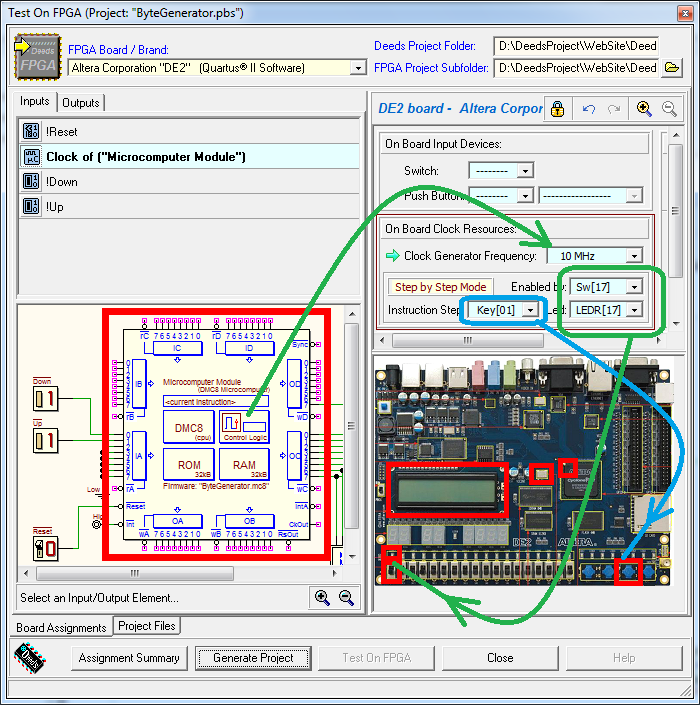Switch to the Board Assignments tab
This screenshot has width=700, height=705.
pos(61,628)
